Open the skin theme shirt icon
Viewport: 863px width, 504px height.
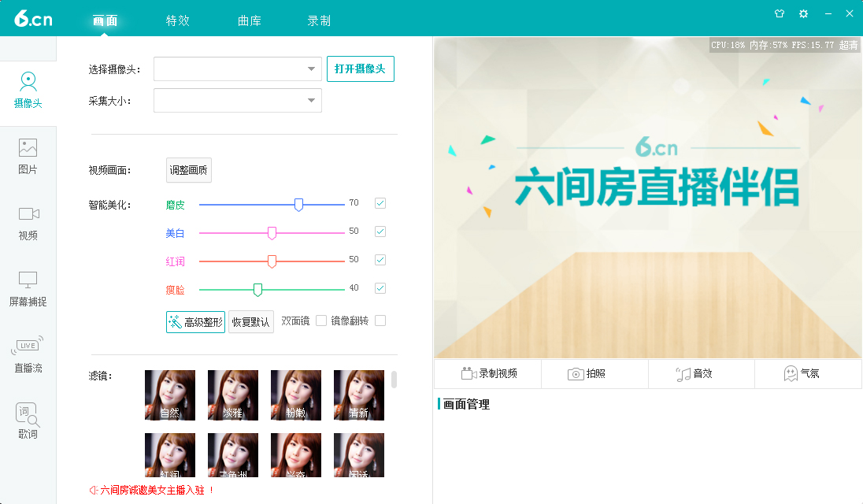(780, 14)
